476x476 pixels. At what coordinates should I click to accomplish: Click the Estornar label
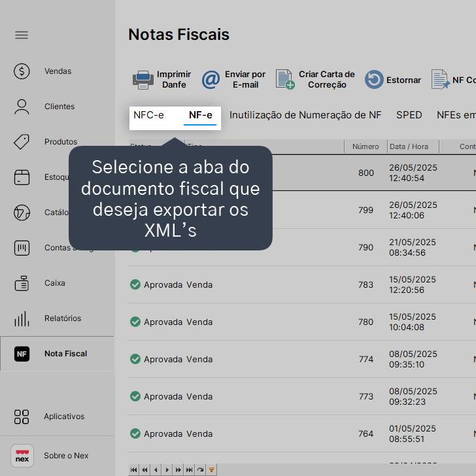403,80
